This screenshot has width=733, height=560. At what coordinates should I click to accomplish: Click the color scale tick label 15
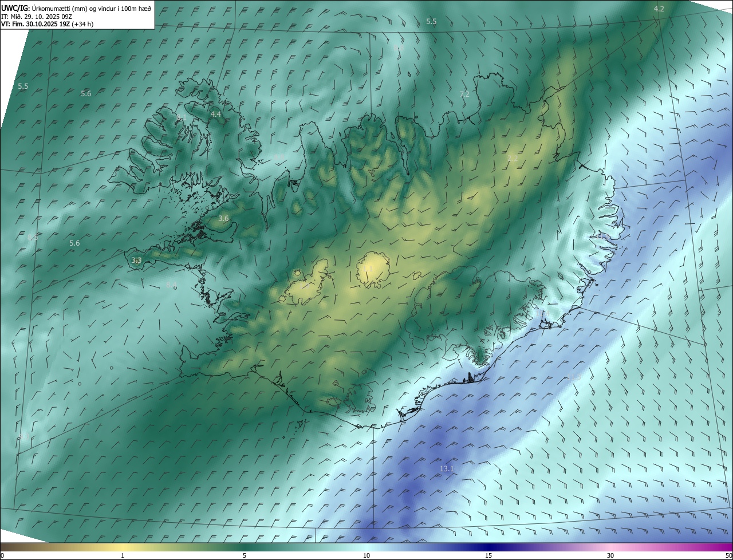[x=488, y=555]
